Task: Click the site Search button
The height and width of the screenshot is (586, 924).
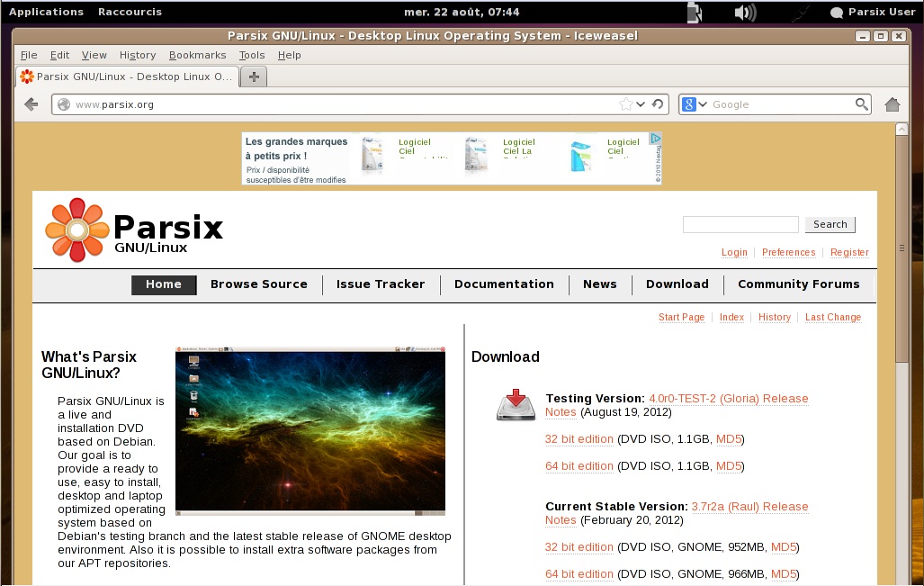Action: tap(830, 225)
